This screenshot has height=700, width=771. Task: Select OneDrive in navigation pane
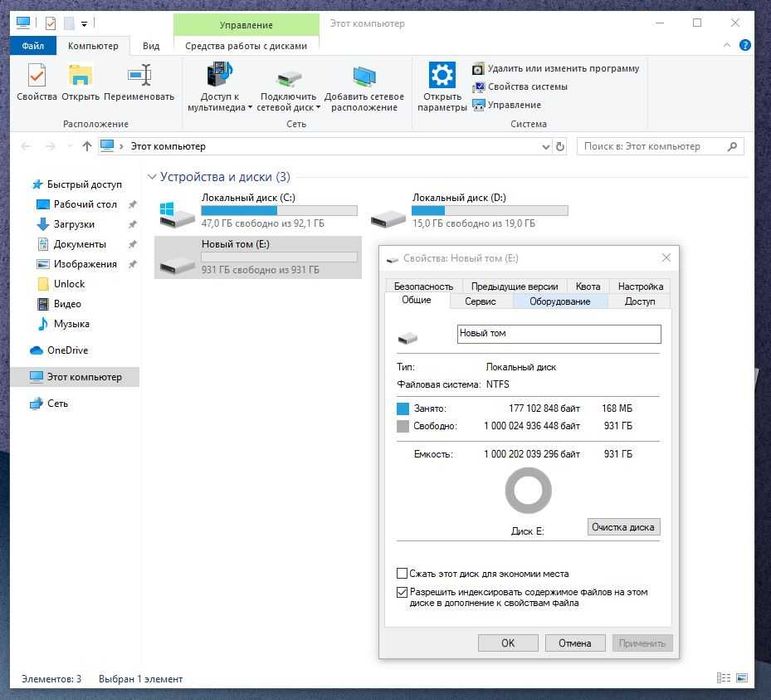pos(59,350)
